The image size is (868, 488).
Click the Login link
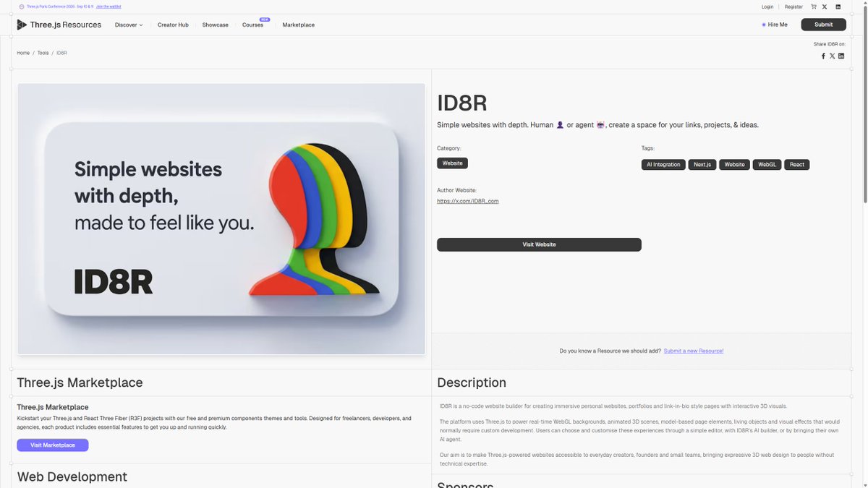[767, 7]
